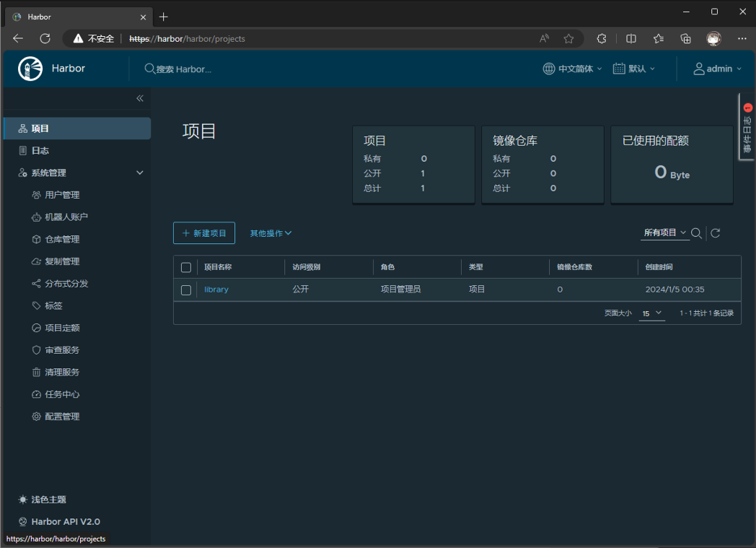The height and width of the screenshot is (548, 756).
Task: Open browser favorites list icon
Action: click(659, 38)
